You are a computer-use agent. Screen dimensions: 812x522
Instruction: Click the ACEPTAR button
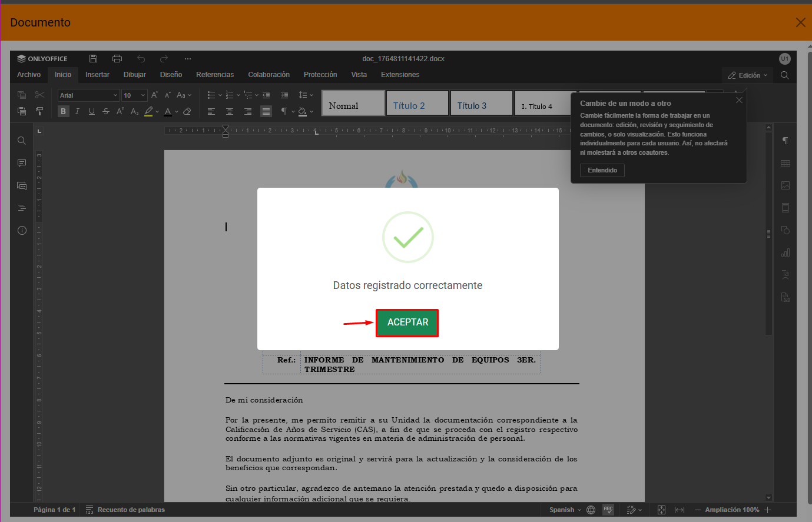(407, 322)
